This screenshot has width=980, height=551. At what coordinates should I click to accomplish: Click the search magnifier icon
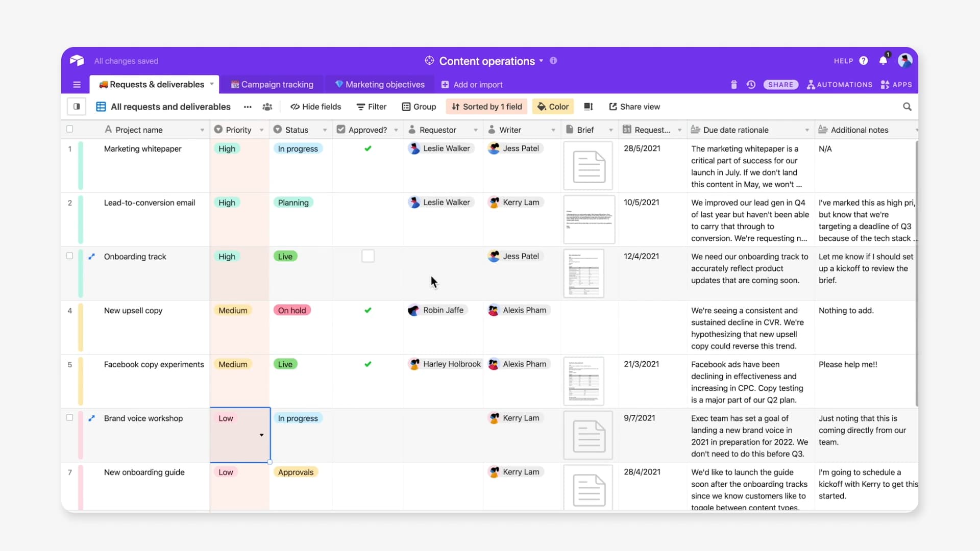pos(907,107)
